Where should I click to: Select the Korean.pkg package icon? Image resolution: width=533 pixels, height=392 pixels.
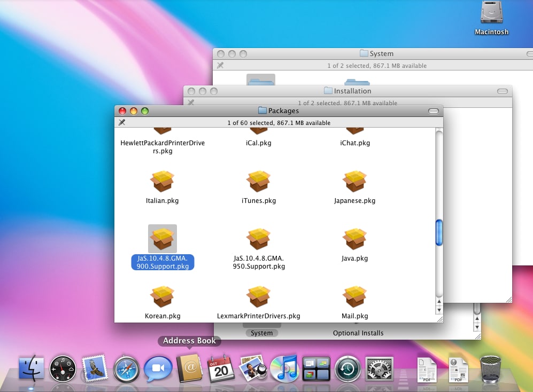click(162, 296)
